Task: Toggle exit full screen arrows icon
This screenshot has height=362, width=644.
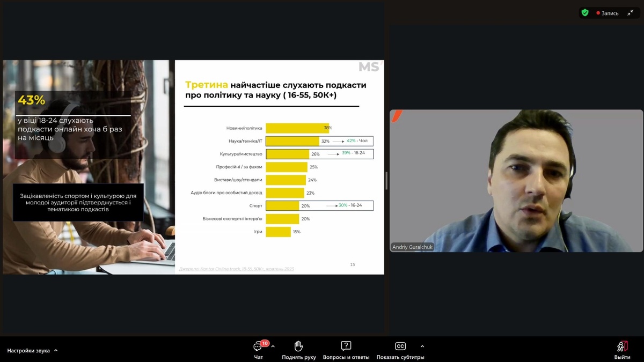Action: [x=630, y=13]
